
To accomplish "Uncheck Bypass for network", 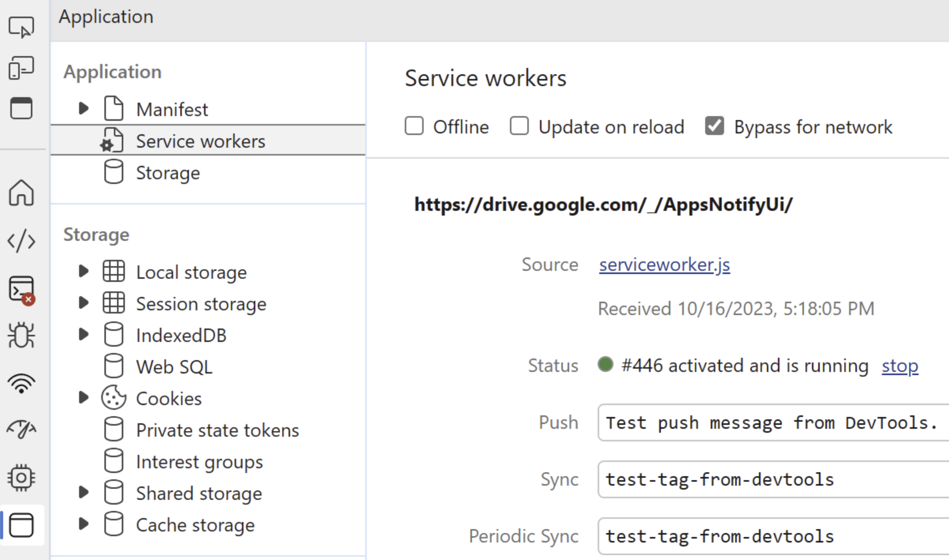I will pyautogui.click(x=714, y=126).
